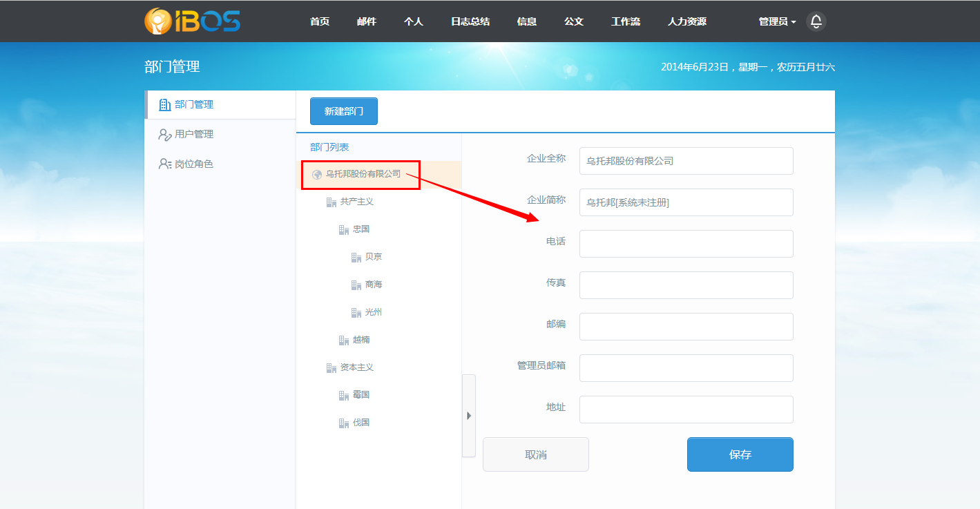The width and height of the screenshot is (980, 509).
Task: Focus the 电话 input field
Action: [x=686, y=244]
